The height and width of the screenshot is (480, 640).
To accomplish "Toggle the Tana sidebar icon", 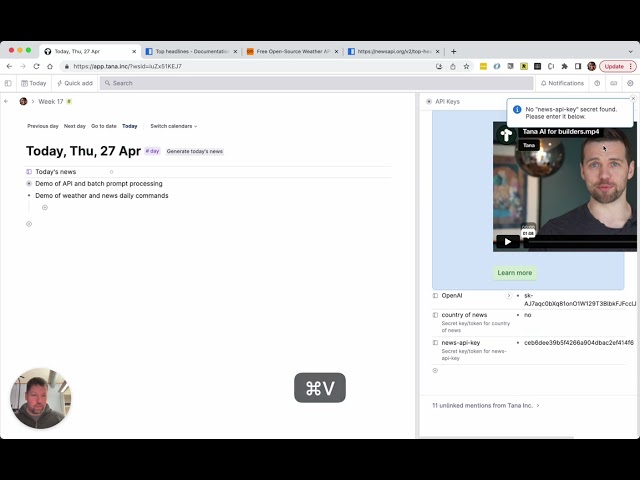I will click(8, 83).
